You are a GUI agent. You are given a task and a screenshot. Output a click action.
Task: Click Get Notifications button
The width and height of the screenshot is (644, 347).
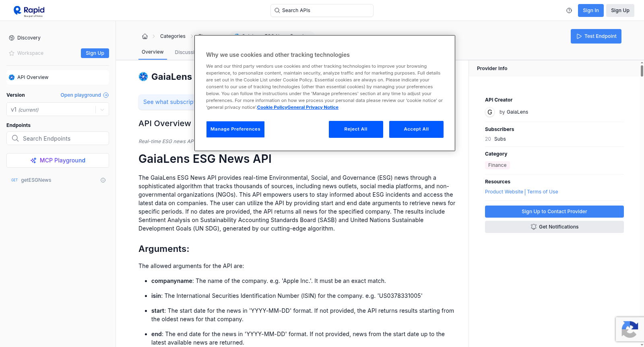tap(554, 227)
